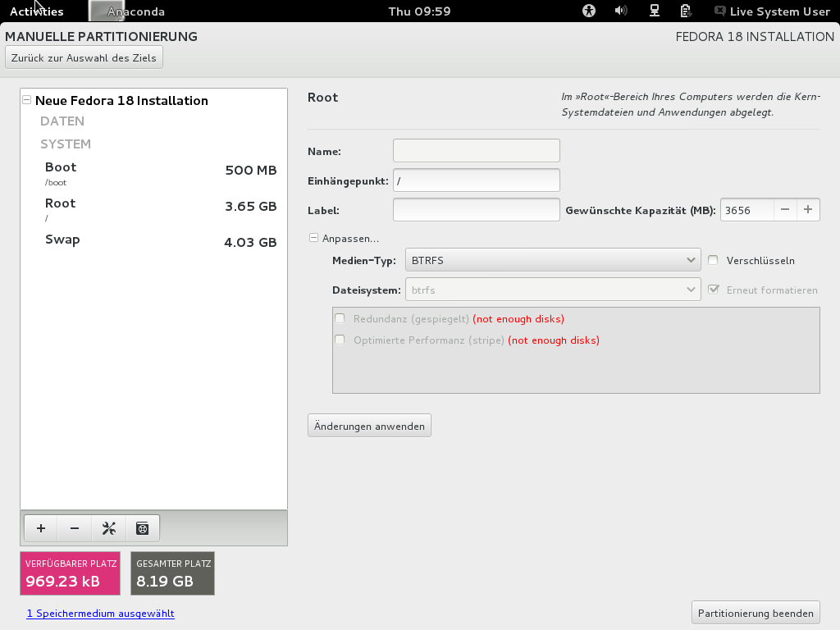The width and height of the screenshot is (840, 630).
Task: Open the battery status icon
Action: 686,11
